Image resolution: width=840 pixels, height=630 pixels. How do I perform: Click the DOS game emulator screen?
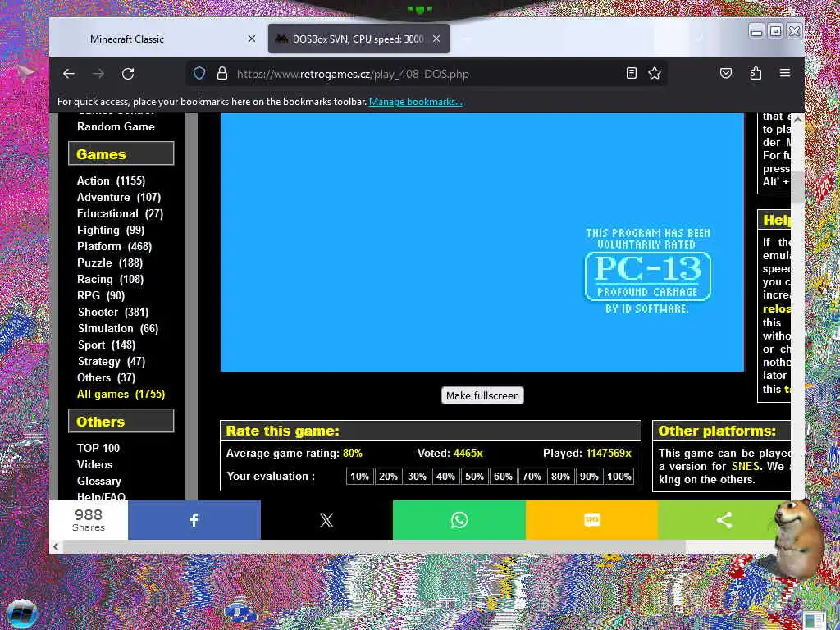coord(482,242)
